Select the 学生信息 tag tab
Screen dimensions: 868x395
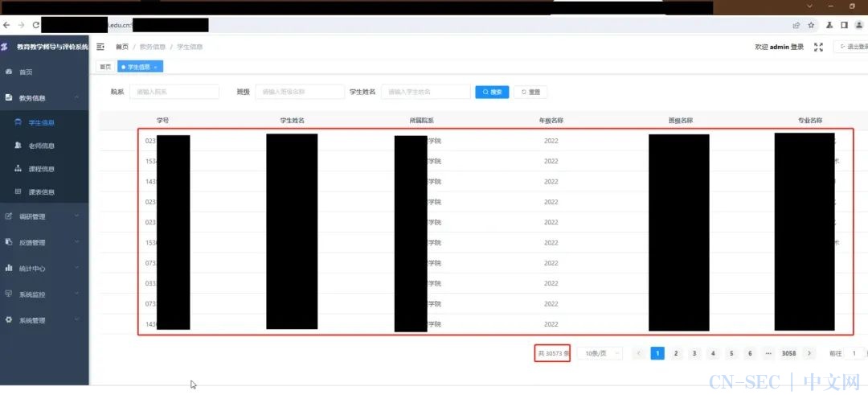(x=138, y=67)
